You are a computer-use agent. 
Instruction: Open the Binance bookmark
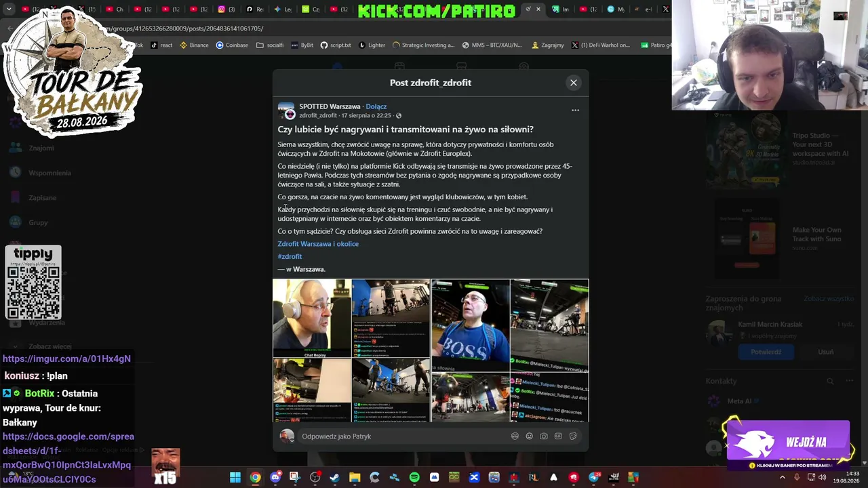[194, 45]
